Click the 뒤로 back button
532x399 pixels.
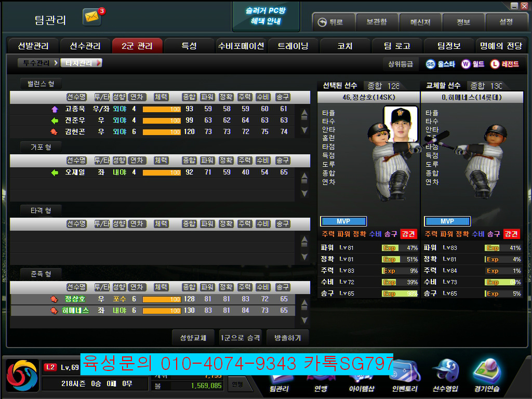click(x=334, y=22)
